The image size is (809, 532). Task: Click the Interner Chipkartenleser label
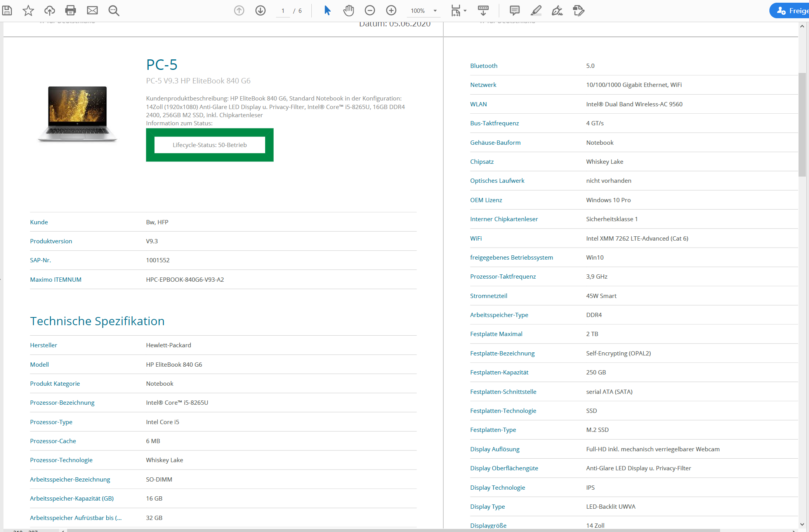pyautogui.click(x=504, y=219)
